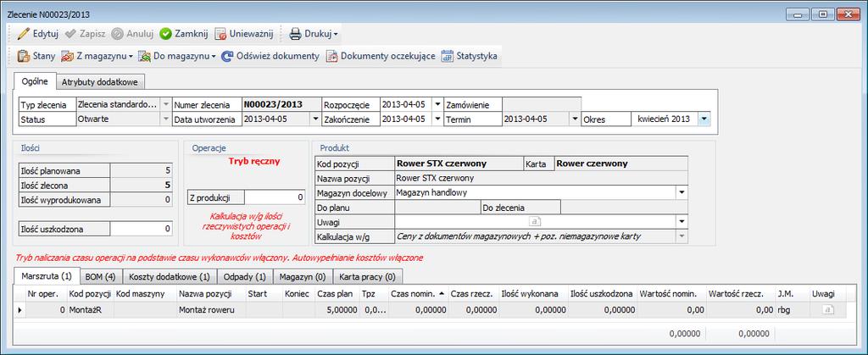Click the row indicator arrow for MontażR
Viewport: 868px width, 355px height.
pyautogui.click(x=20, y=310)
